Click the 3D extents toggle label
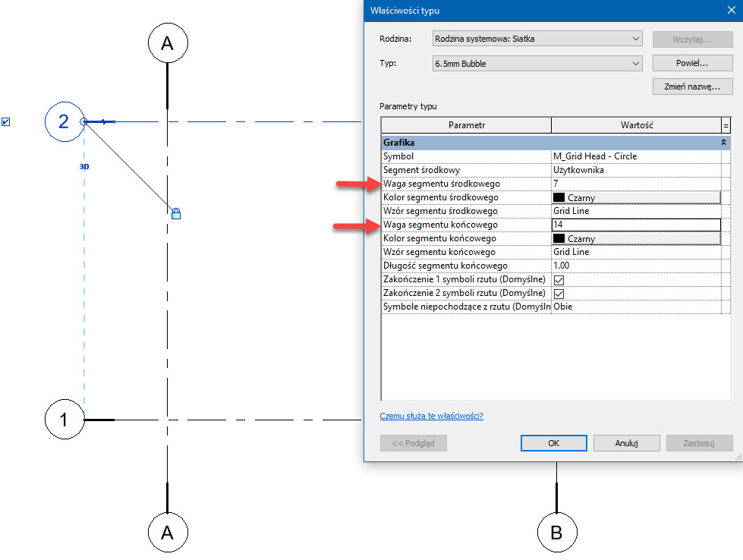This screenshot has height=560, width=743. coord(84,165)
